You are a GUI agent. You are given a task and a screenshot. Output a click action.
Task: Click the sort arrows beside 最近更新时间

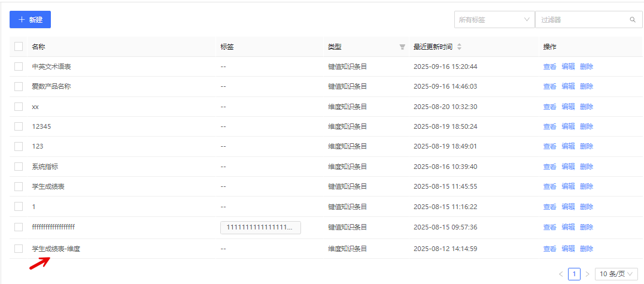(459, 47)
